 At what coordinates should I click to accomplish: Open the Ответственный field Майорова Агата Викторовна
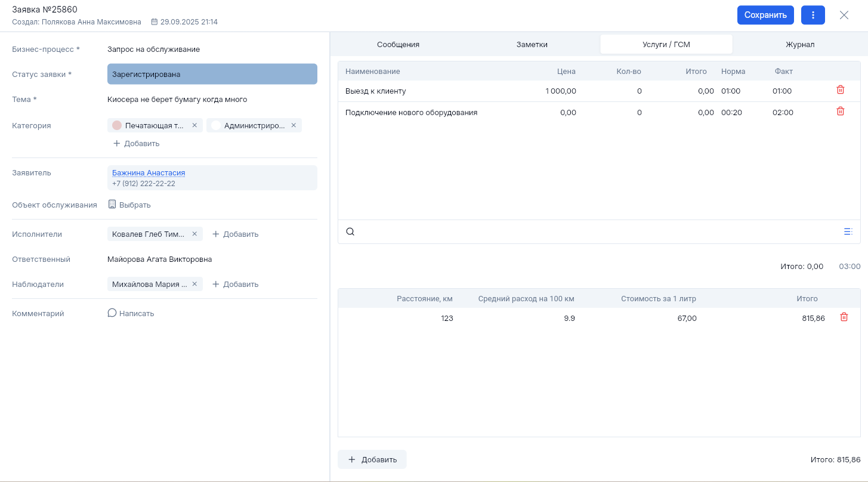tap(159, 259)
